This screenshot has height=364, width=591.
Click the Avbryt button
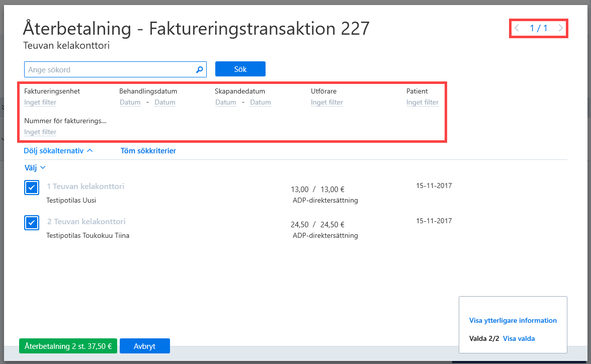[145, 346]
